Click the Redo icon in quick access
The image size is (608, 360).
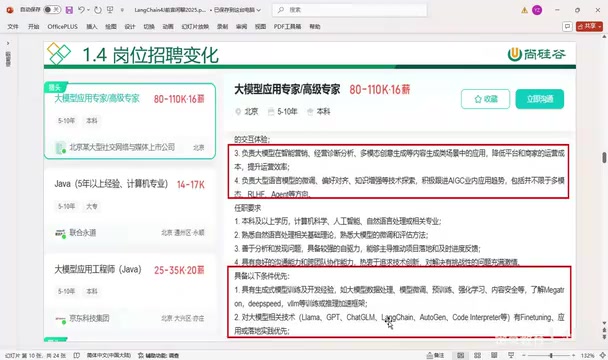[x=98, y=10]
